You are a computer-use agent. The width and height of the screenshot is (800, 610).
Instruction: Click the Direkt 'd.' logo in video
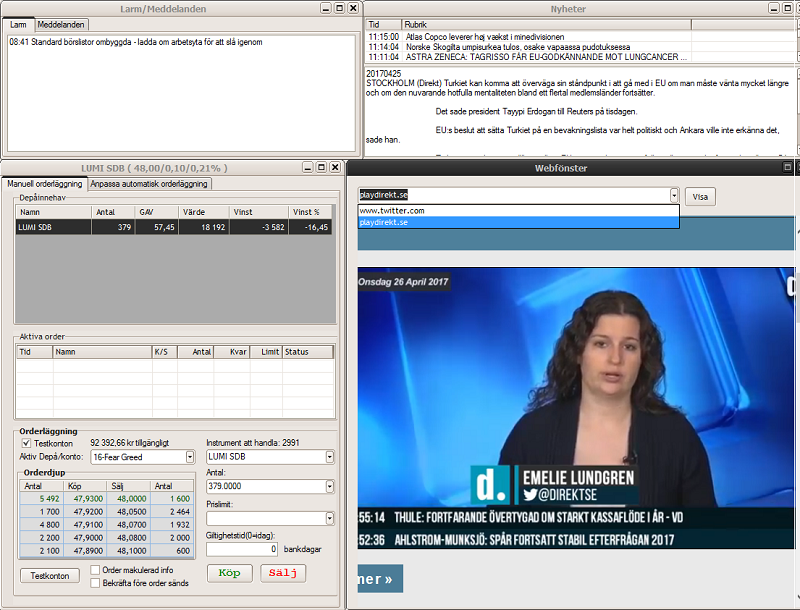[x=490, y=485]
